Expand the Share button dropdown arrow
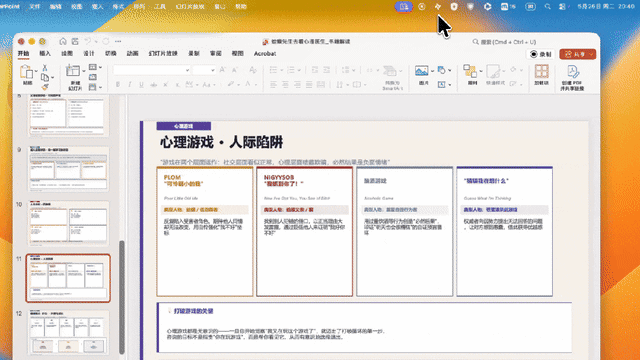This screenshot has width=640, height=360. [591, 54]
